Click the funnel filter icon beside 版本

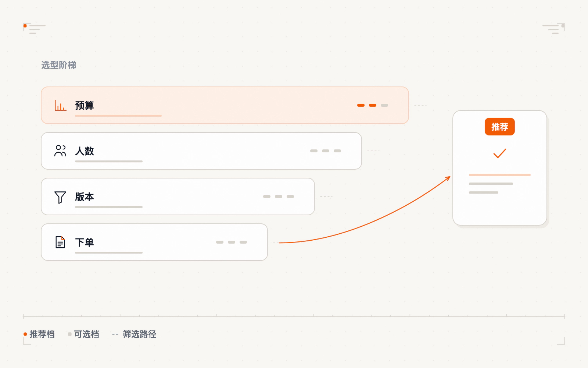click(x=60, y=197)
